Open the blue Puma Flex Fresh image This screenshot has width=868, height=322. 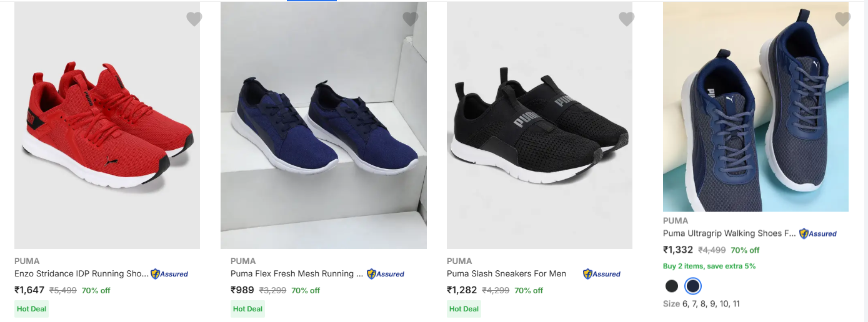(x=323, y=125)
